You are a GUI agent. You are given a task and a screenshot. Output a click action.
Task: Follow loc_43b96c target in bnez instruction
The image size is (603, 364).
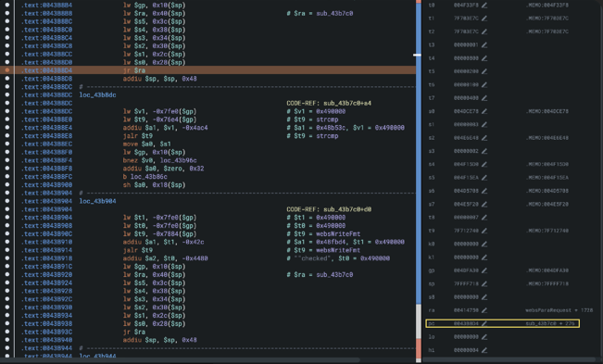click(x=179, y=160)
